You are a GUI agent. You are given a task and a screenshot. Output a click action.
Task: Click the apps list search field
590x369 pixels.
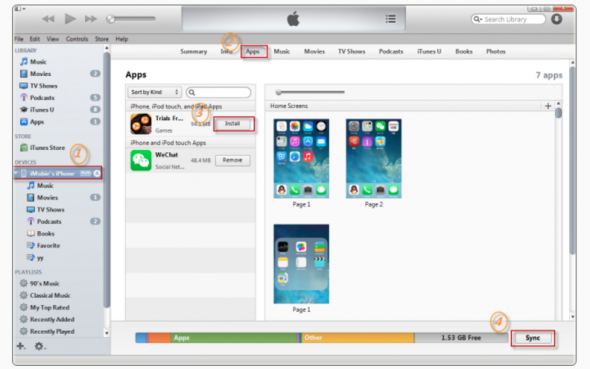pyautogui.click(x=219, y=92)
